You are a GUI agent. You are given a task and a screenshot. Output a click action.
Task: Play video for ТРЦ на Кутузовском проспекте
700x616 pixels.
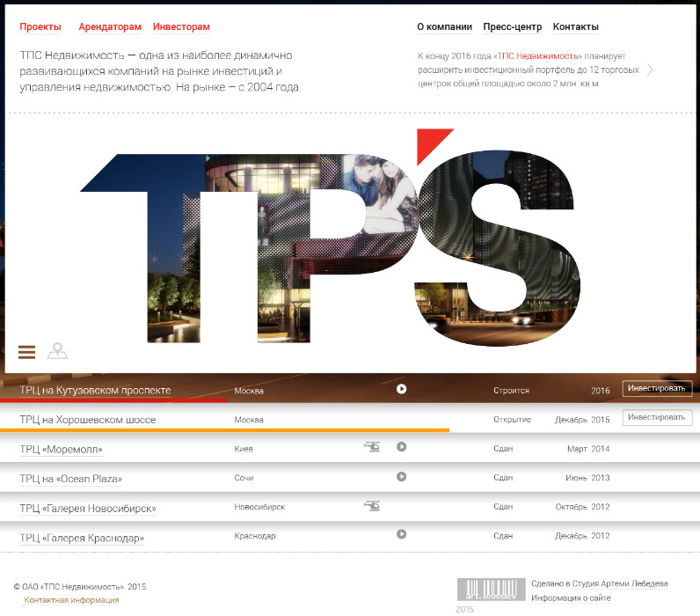[x=401, y=389]
